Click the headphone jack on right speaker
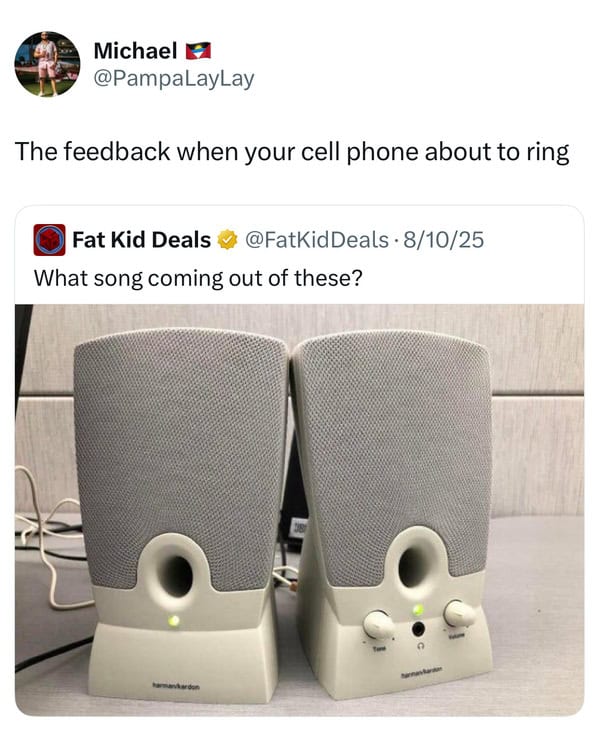Viewport: 599px width, 753px height. [x=418, y=628]
